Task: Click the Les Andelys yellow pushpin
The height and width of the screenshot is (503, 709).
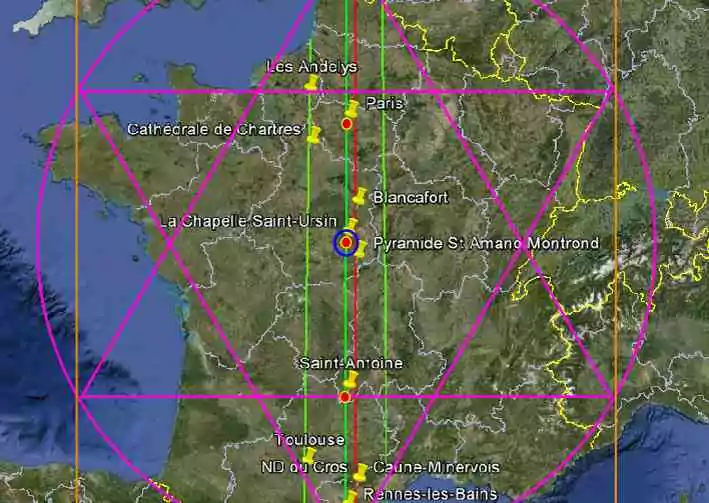Action: (x=311, y=83)
